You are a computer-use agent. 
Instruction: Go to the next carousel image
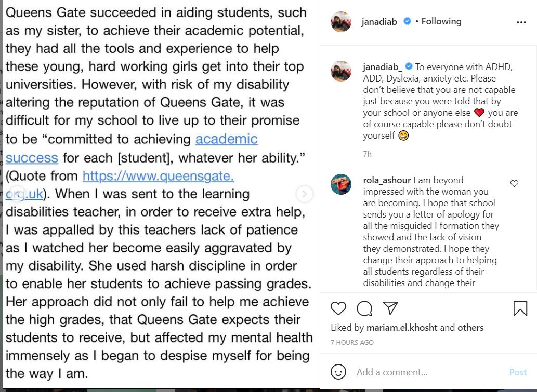tap(304, 194)
